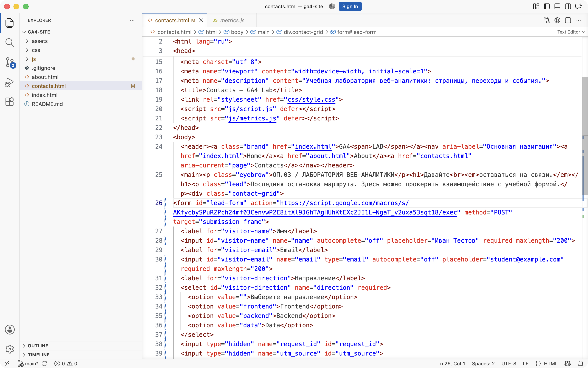The image size is (588, 368).
Task: Open preview globe icon in editor toolbar
Action: click(x=557, y=20)
